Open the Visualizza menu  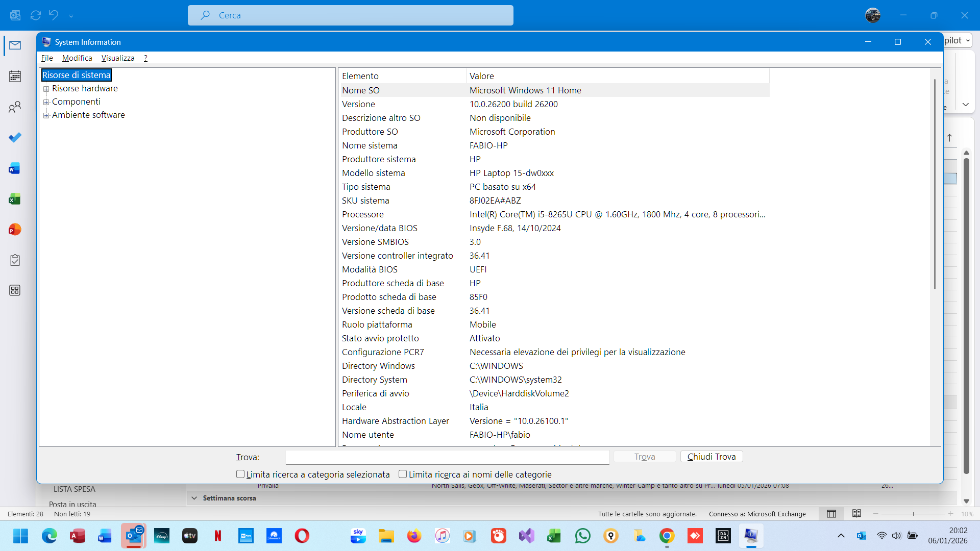[x=117, y=58]
